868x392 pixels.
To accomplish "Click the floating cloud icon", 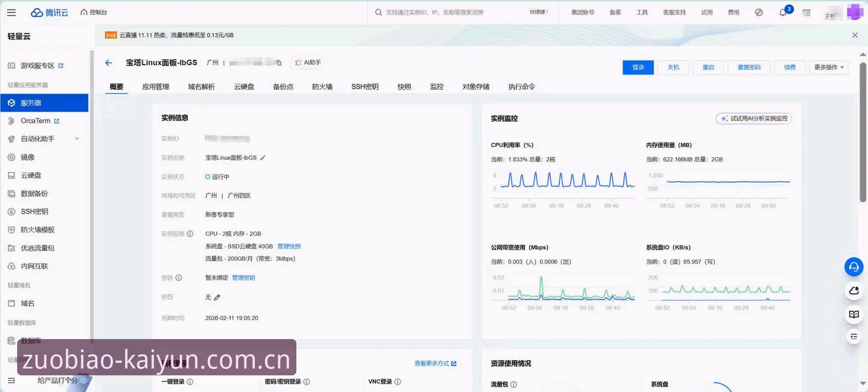I will click(854, 291).
